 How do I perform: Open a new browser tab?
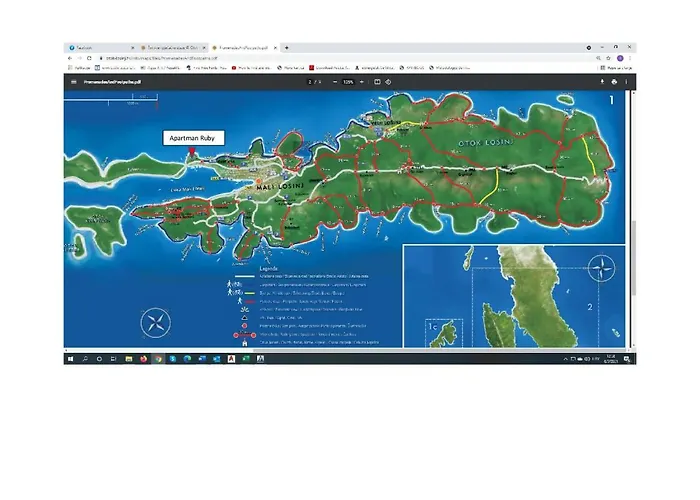coord(287,48)
